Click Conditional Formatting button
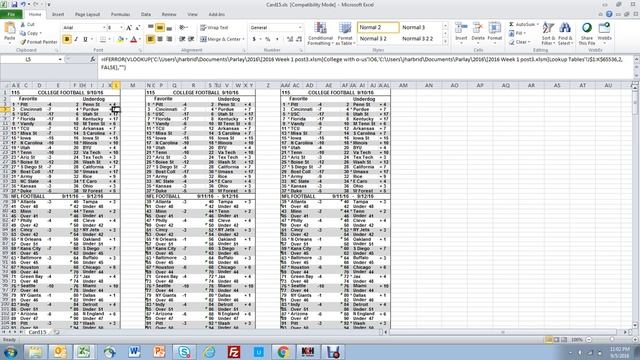 pos(320,33)
